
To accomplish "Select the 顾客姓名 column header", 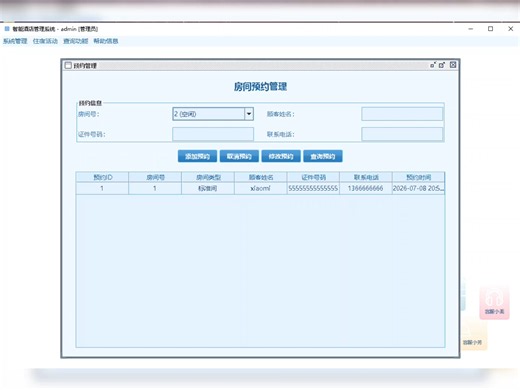I will [261, 177].
